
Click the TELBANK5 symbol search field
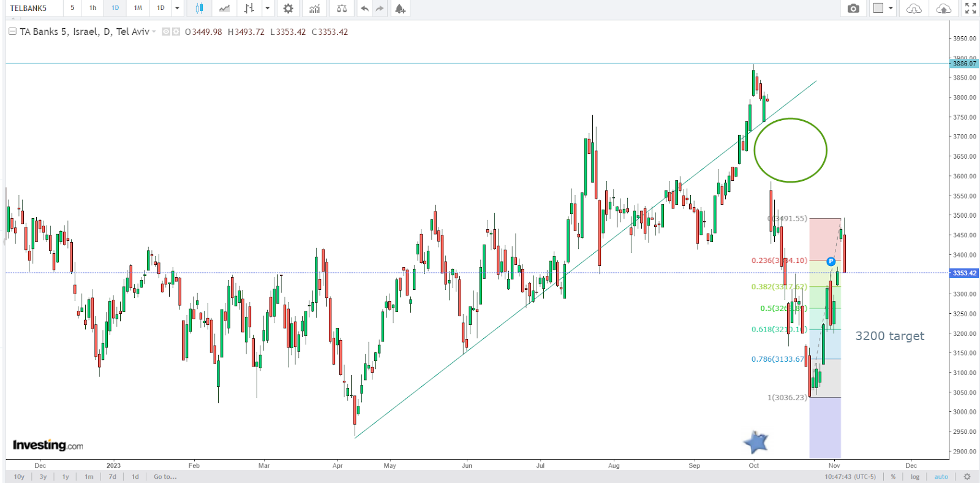pos(33,8)
